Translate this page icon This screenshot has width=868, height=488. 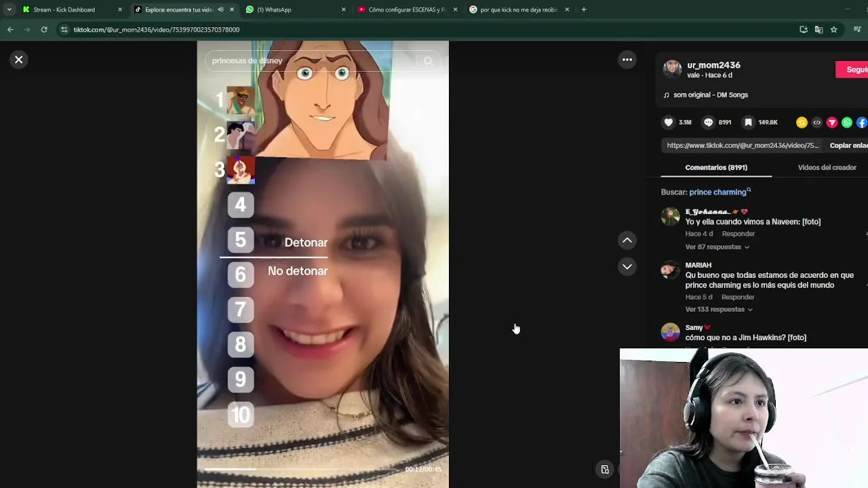pos(818,30)
